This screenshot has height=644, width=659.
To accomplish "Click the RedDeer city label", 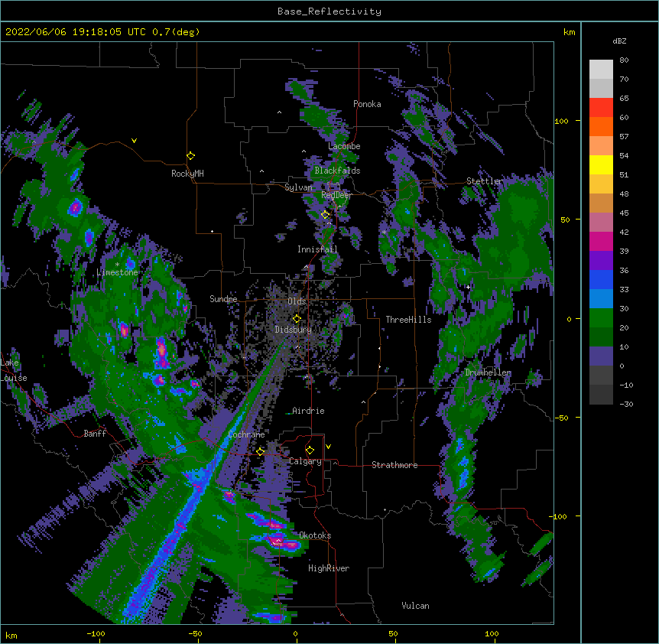I will [x=336, y=195].
